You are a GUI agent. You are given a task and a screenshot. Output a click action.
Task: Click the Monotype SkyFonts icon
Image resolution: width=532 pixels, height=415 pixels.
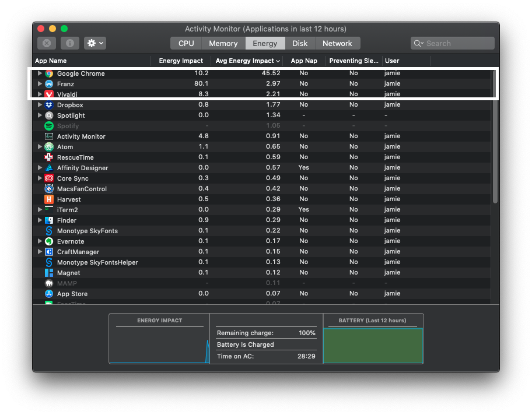click(49, 231)
